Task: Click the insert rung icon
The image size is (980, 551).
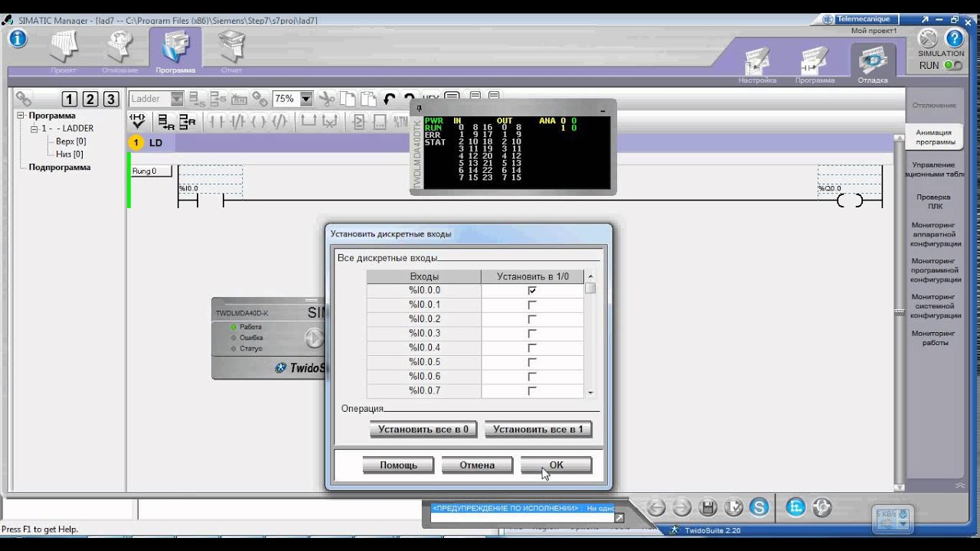Action: (x=166, y=121)
